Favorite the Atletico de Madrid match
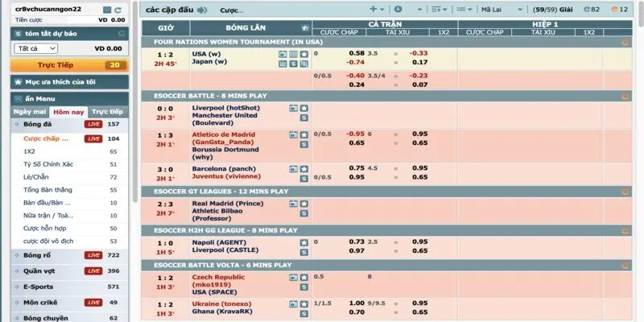 coord(304,134)
